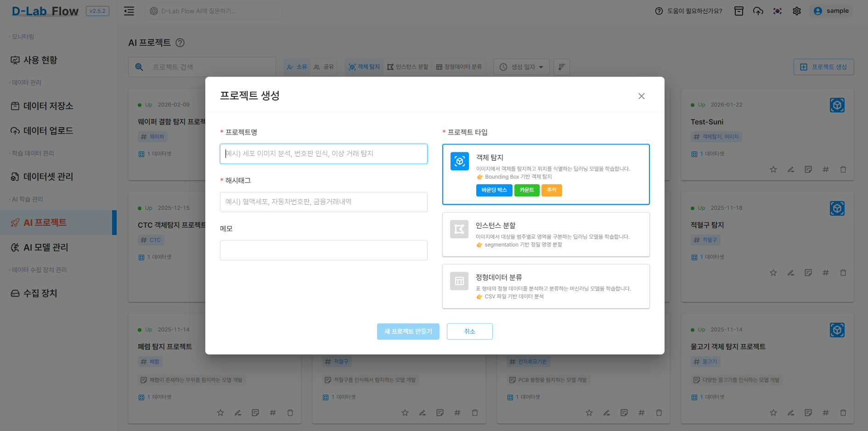Image resolution: width=868 pixels, height=431 pixels.
Task: Delete the Test-Suni project card
Action: pos(843,169)
